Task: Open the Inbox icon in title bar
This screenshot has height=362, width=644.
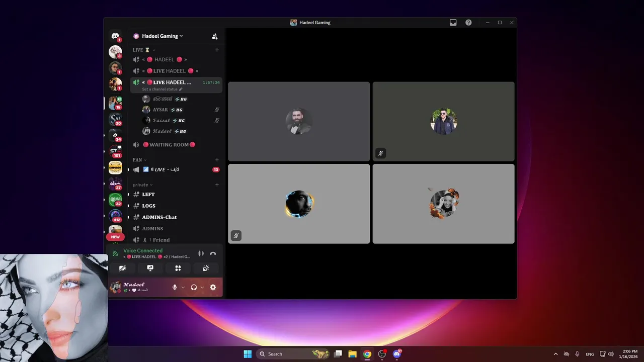Action: click(x=453, y=23)
